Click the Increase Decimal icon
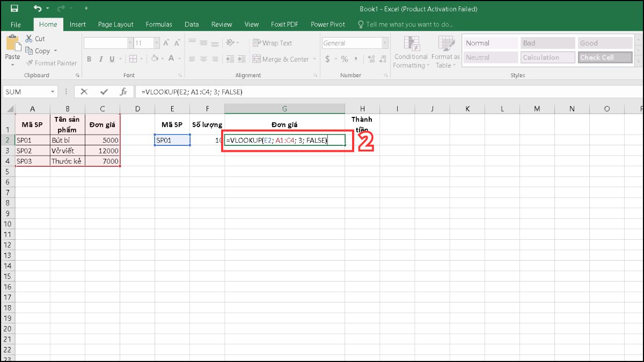This screenshot has height=362, width=644. pos(371,59)
